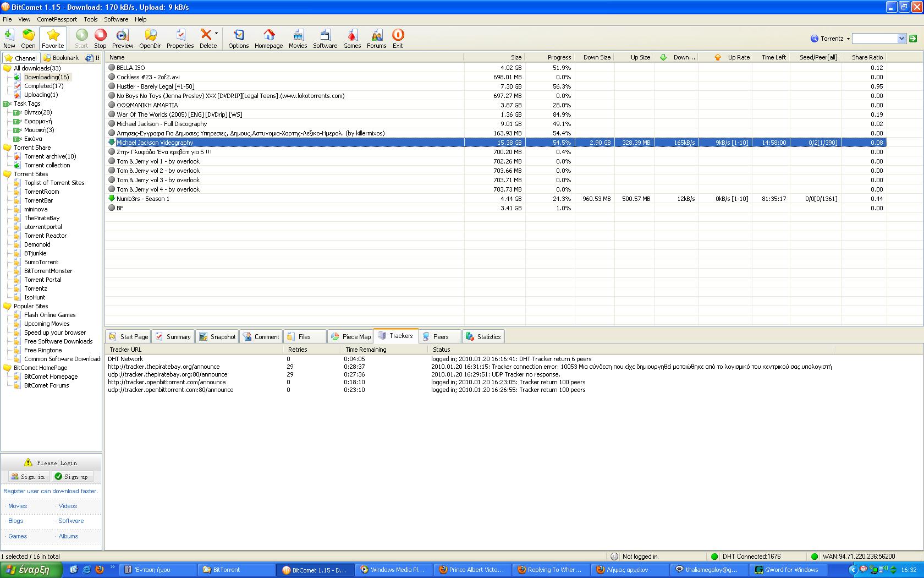Select the BELLA.ISO task row
Image resolution: width=924 pixels, height=578 pixels.
pos(495,68)
